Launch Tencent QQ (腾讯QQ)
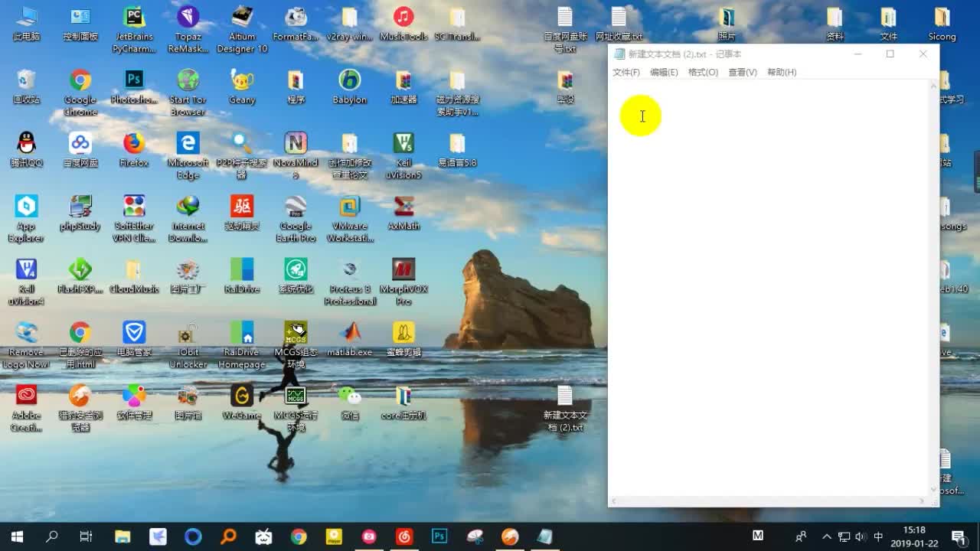This screenshot has width=980, height=551. pos(27,144)
